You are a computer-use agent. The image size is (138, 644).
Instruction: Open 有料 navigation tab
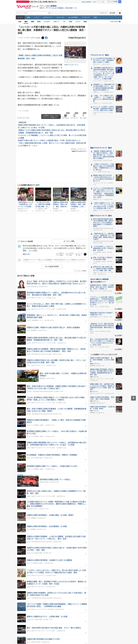click(95, 17)
